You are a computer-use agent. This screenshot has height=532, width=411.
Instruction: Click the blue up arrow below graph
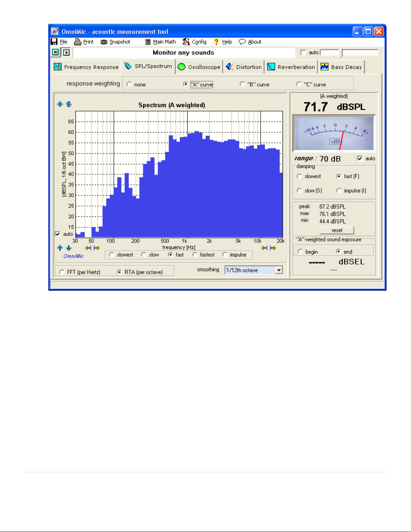(60, 248)
